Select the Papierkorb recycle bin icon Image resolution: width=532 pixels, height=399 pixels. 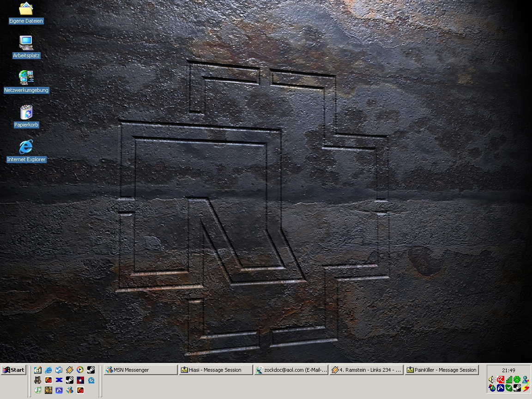coord(26,116)
